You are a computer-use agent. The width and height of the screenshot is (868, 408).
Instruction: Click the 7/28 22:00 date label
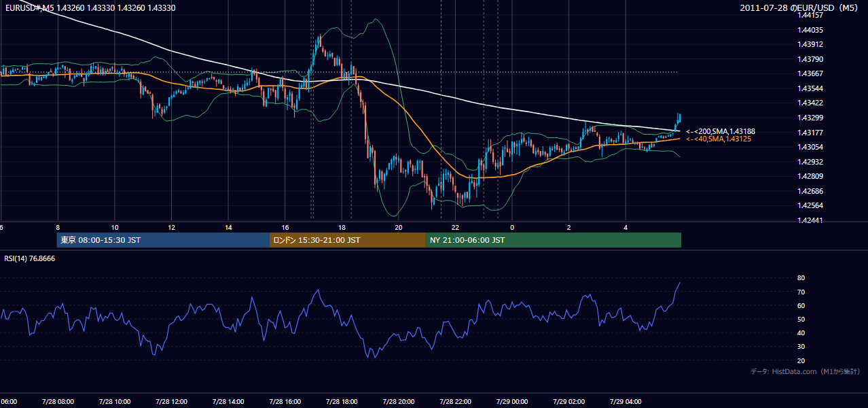[x=455, y=401]
